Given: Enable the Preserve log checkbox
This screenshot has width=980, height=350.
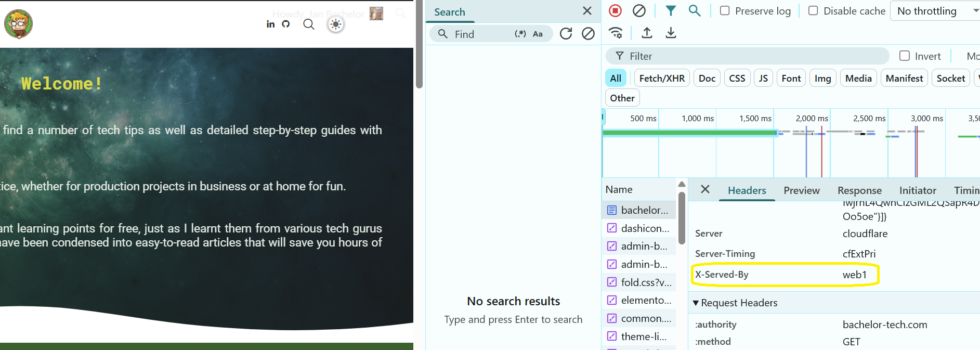Looking at the screenshot, I should [x=725, y=11].
